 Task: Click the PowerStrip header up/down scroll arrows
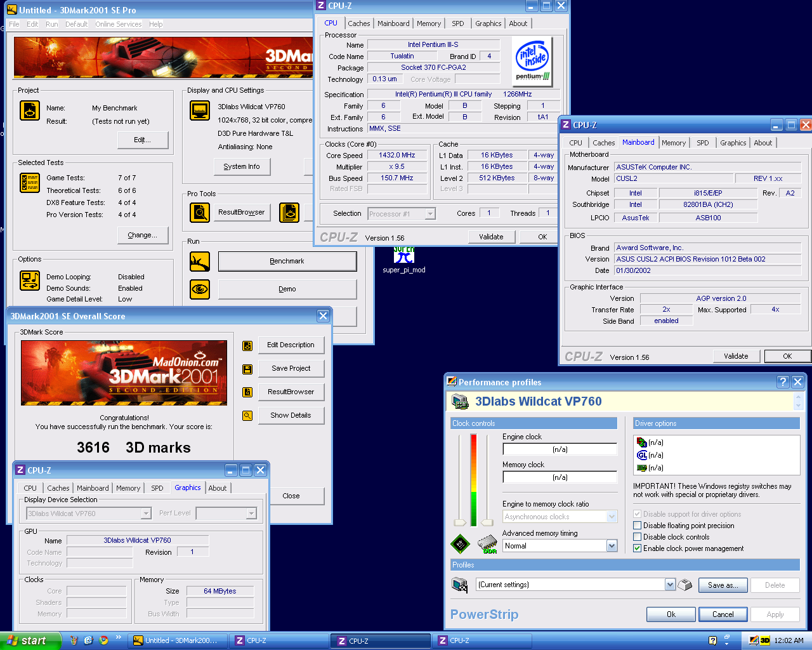(798, 401)
